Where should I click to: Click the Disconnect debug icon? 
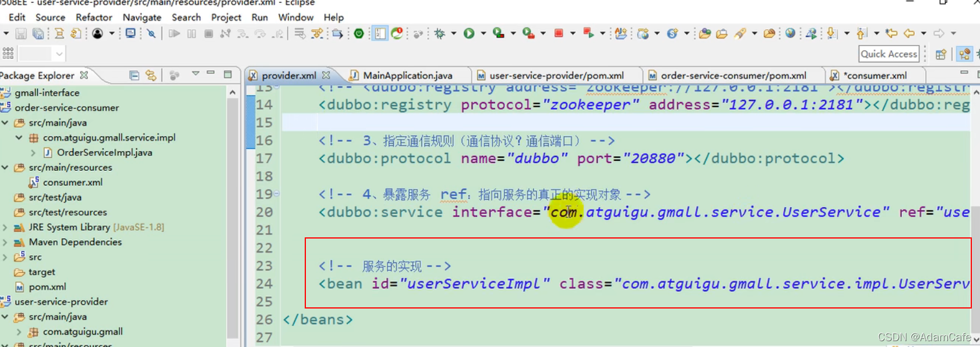pyautogui.click(x=225, y=34)
